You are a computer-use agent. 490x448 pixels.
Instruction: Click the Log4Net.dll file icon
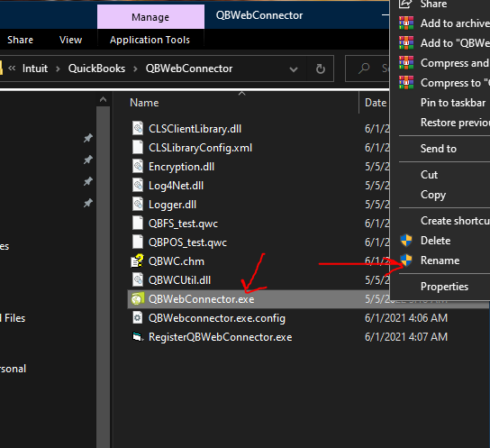click(138, 186)
